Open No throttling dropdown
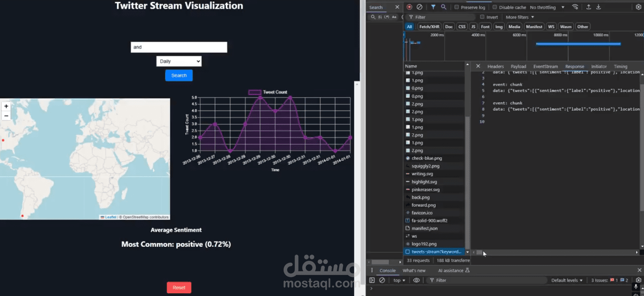Image resolution: width=644 pixels, height=296 pixels. pyautogui.click(x=547, y=7)
